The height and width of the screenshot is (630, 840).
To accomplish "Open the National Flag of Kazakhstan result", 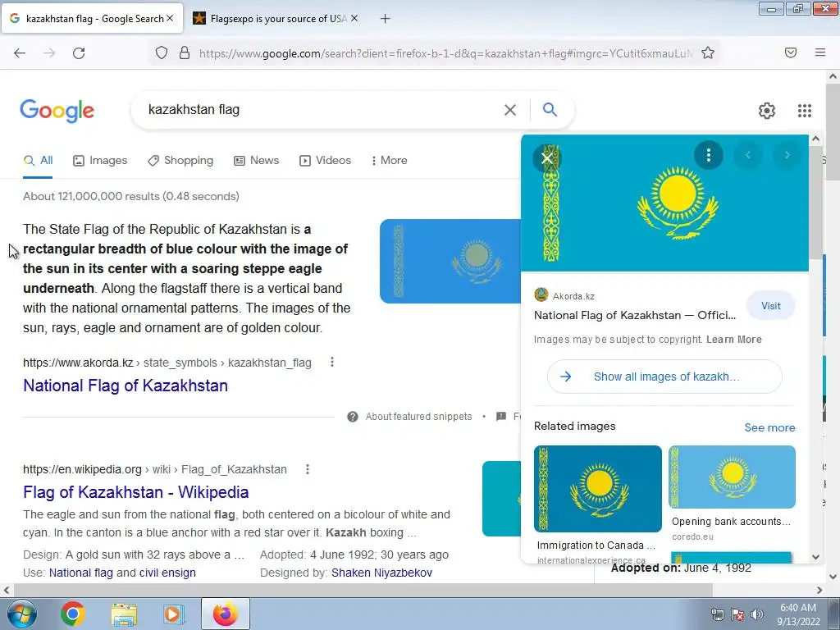I will coord(126,386).
